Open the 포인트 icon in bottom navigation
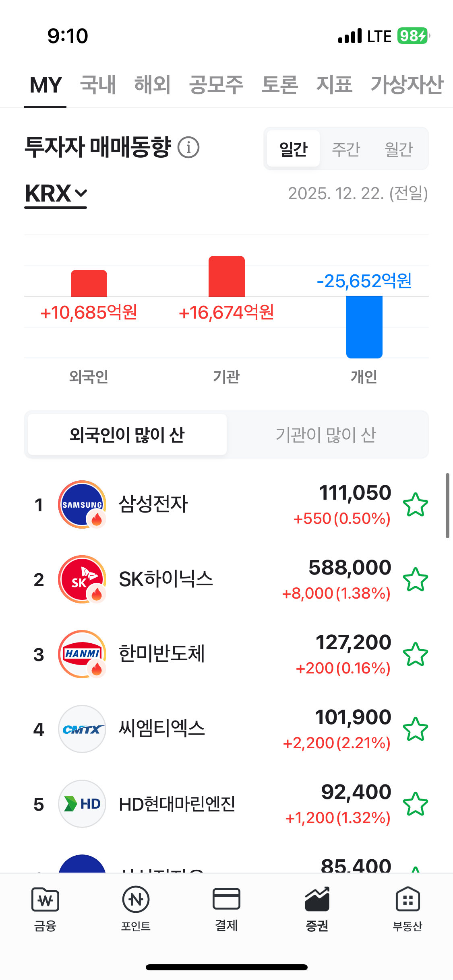Image resolution: width=453 pixels, height=980 pixels. [136, 900]
